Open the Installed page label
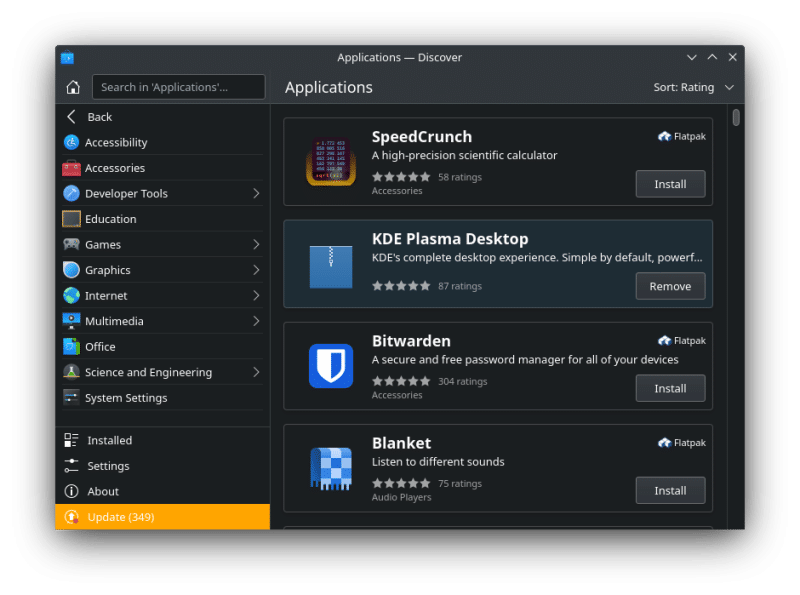This screenshot has width=800, height=595. tap(110, 440)
